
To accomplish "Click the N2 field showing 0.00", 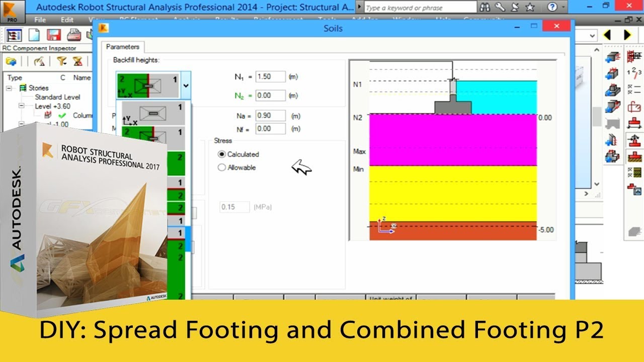I will pyautogui.click(x=270, y=96).
